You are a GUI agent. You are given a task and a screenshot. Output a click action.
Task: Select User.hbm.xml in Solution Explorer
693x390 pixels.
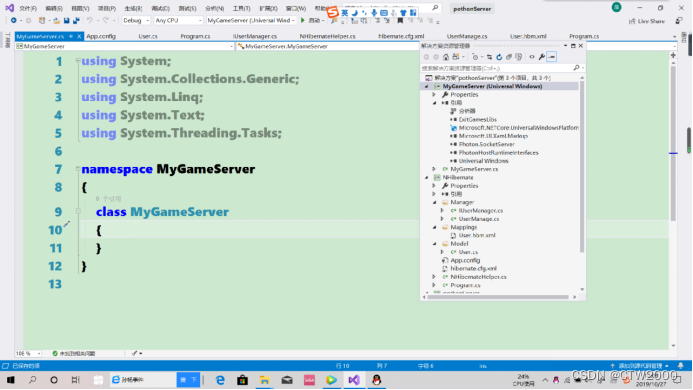point(476,236)
